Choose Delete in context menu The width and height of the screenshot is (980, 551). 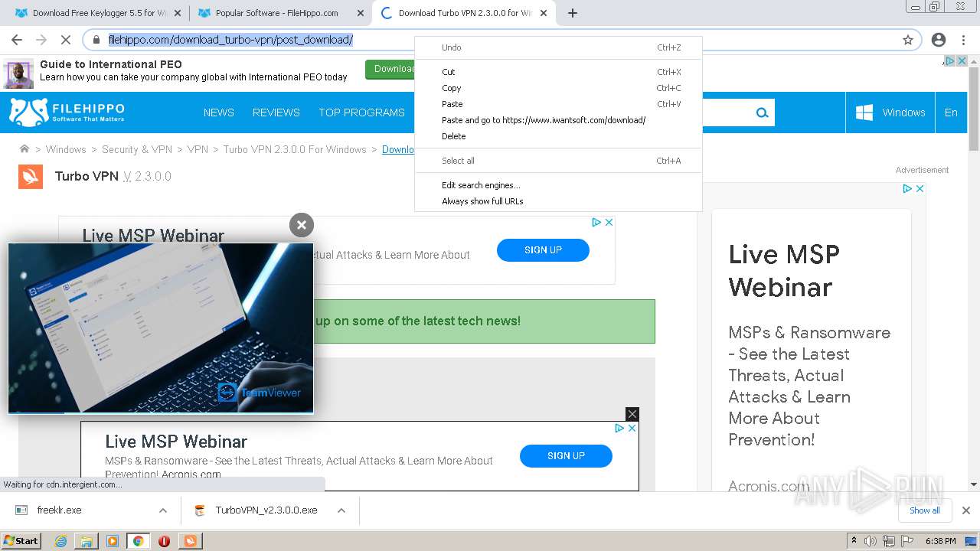tap(558, 136)
